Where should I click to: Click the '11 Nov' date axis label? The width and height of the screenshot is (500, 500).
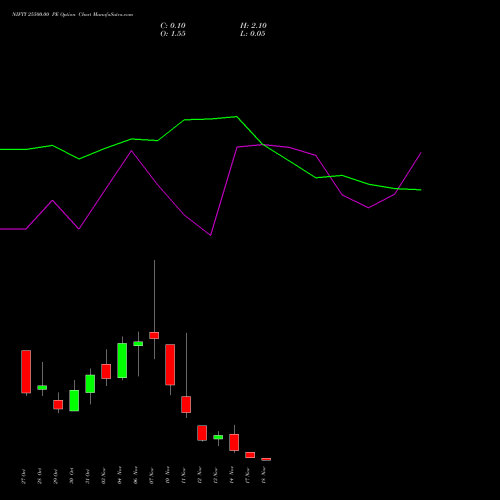[x=183, y=475]
